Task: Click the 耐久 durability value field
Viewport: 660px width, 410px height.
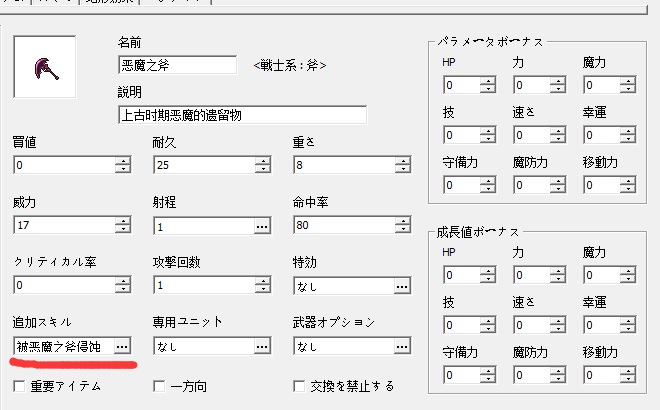Action: [x=203, y=165]
